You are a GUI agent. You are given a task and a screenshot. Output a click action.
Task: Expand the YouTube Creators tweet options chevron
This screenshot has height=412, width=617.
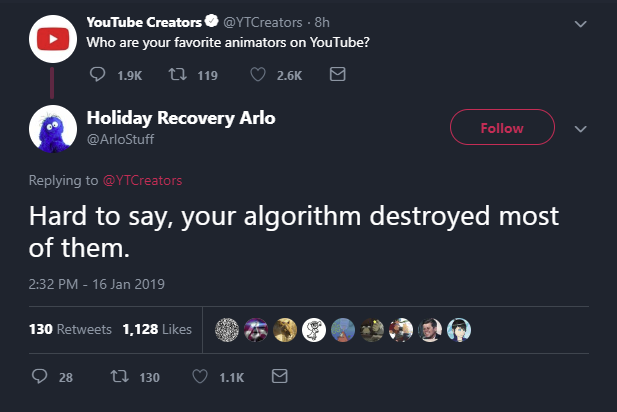(581, 24)
